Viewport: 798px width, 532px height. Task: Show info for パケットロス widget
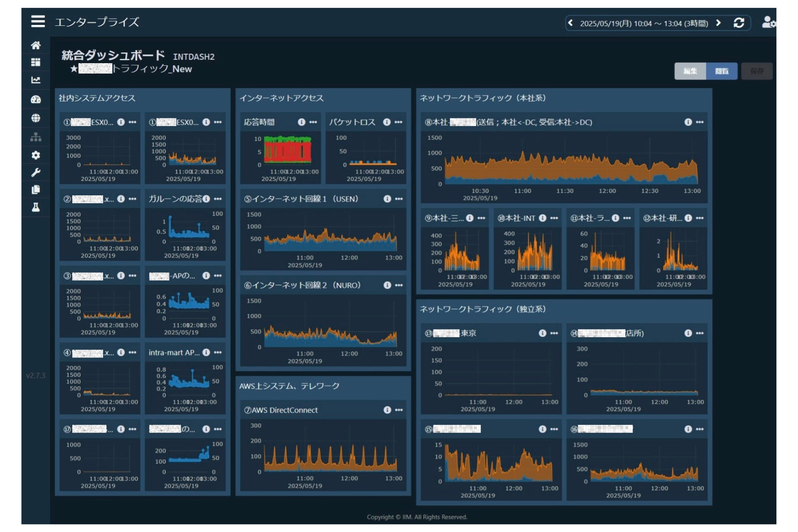(387, 122)
